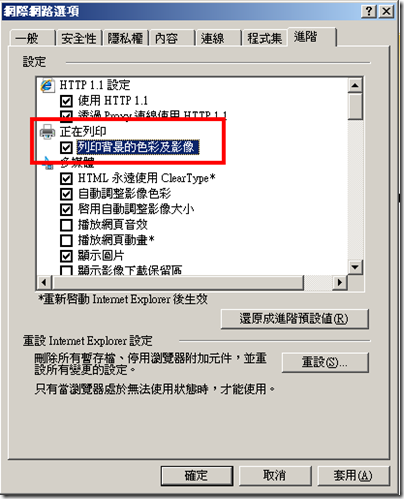Click the printer icon beside 正在列印
Viewport: 404px width, 499px height.
47,132
